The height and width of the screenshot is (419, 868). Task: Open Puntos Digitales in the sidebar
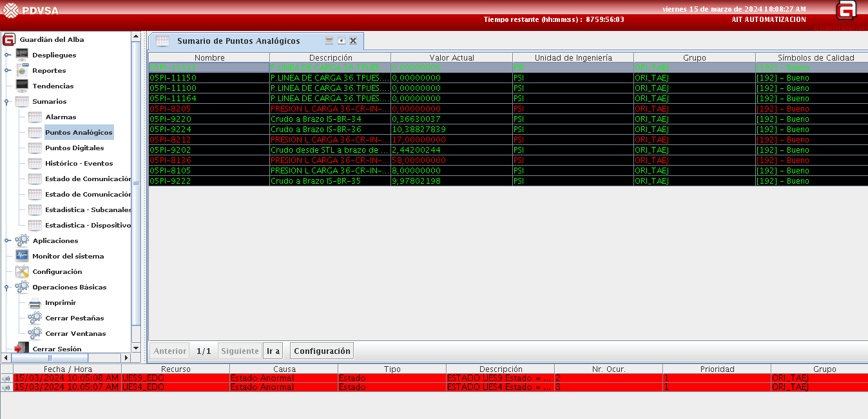click(x=74, y=148)
